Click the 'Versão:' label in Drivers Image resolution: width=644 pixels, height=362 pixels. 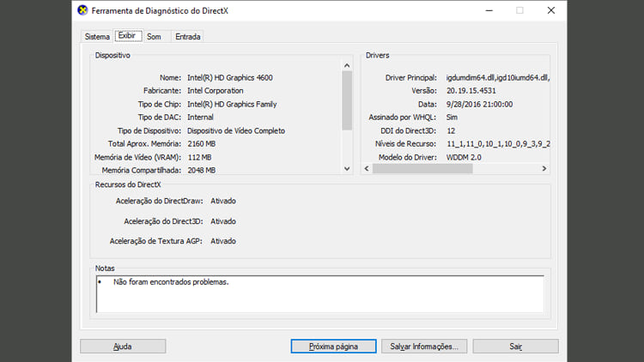coord(424,91)
